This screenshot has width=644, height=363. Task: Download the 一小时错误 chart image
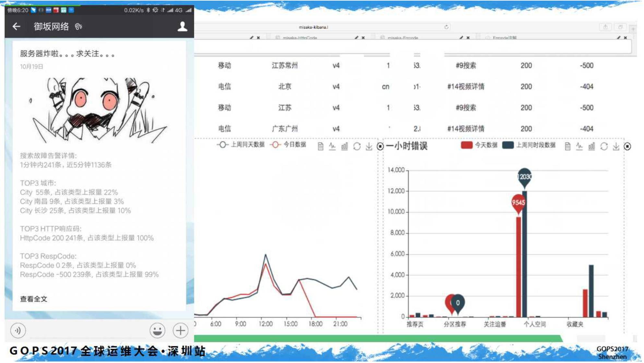[x=616, y=146]
